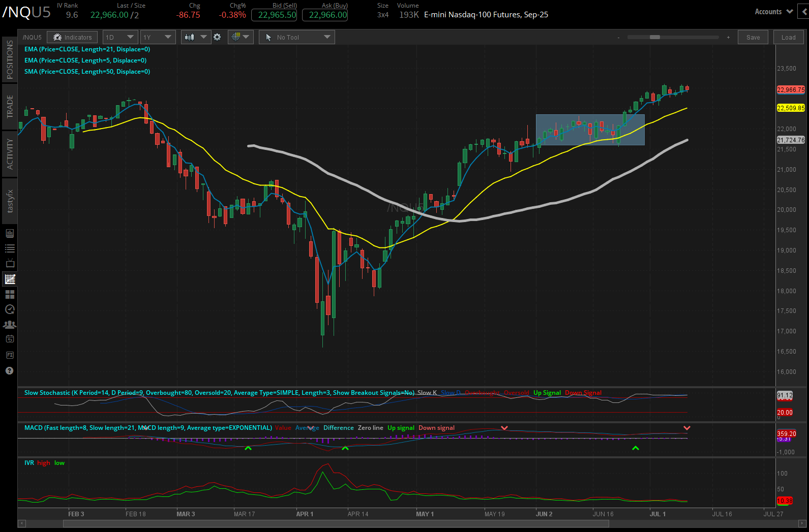The width and height of the screenshot is (809, 532).
Task: Open chart settings gear icon
Action: [217, 37]
